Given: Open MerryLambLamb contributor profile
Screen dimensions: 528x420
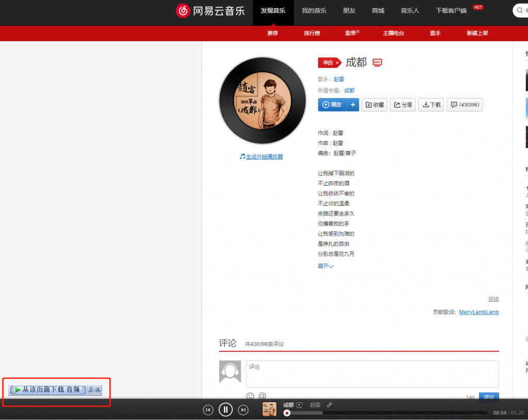Looking at the screenshot, I should pyautogui.click(x=479, y=312).
